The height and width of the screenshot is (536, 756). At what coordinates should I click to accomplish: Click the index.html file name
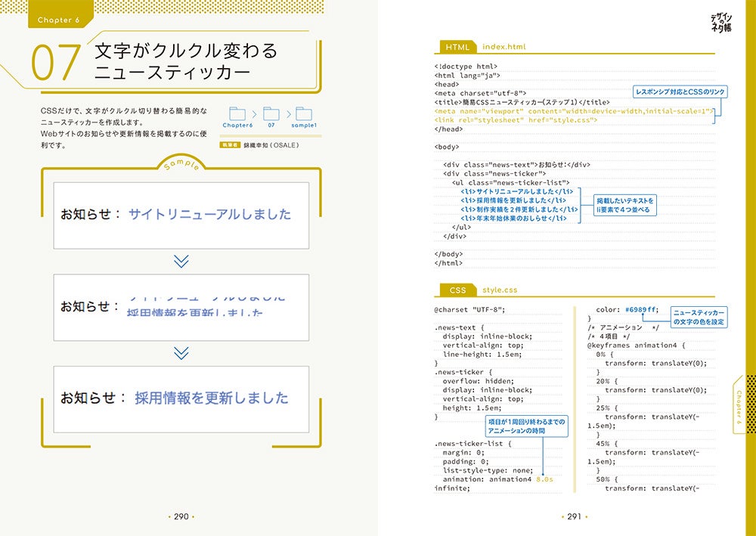(503, 47)
